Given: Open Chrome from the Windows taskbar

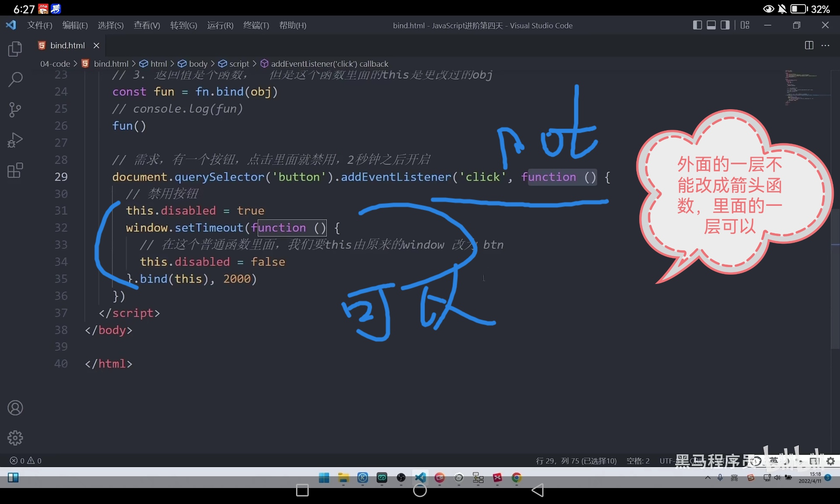Looking at the screenshot, I should (x=517, y=478).
